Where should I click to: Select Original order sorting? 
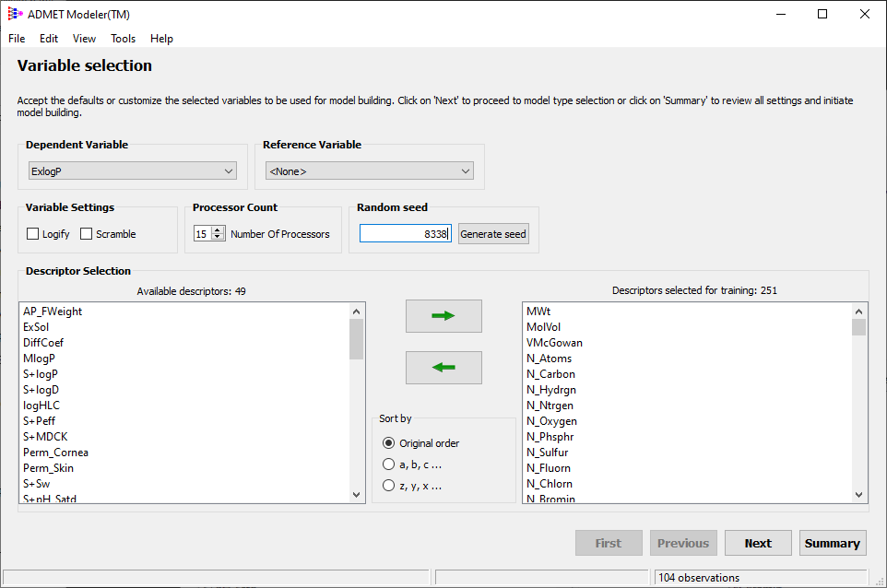coord(388,443)
